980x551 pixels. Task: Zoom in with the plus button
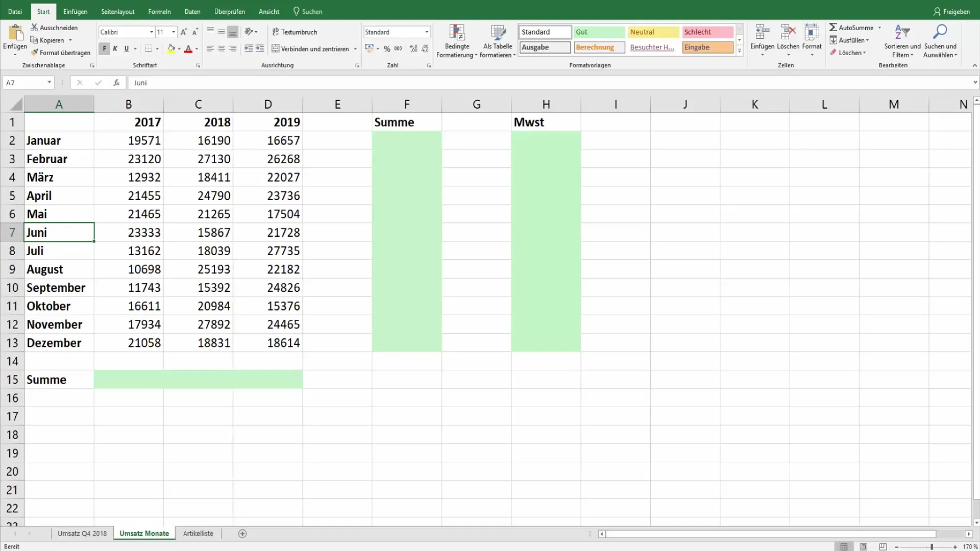click(x=955, y=547)
